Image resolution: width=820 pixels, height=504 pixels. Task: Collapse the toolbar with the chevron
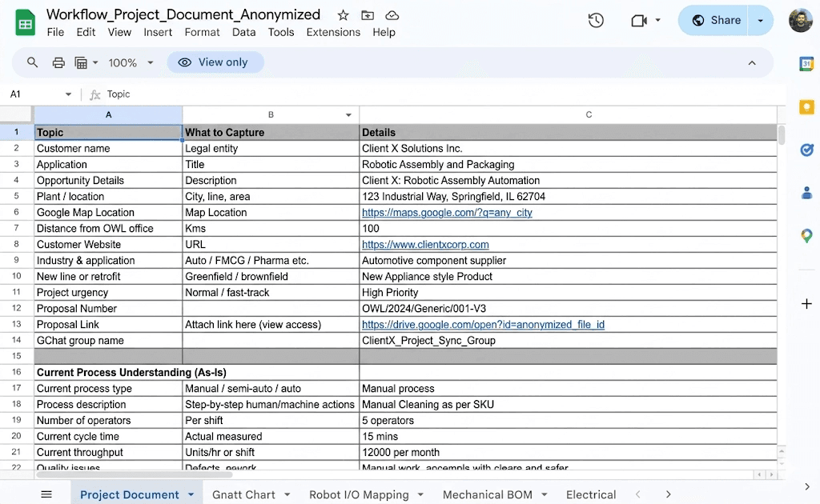click(751, 62)
